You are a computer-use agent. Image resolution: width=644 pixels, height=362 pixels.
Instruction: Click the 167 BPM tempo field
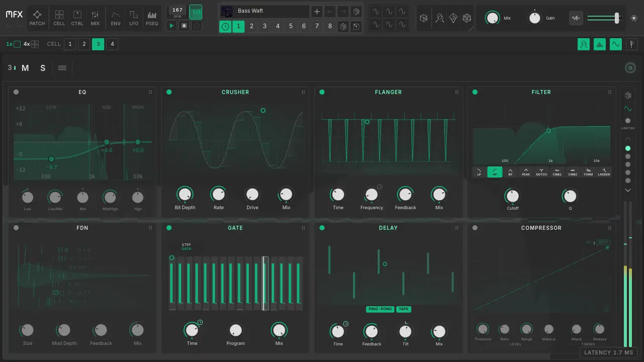[x=177, y=12]
